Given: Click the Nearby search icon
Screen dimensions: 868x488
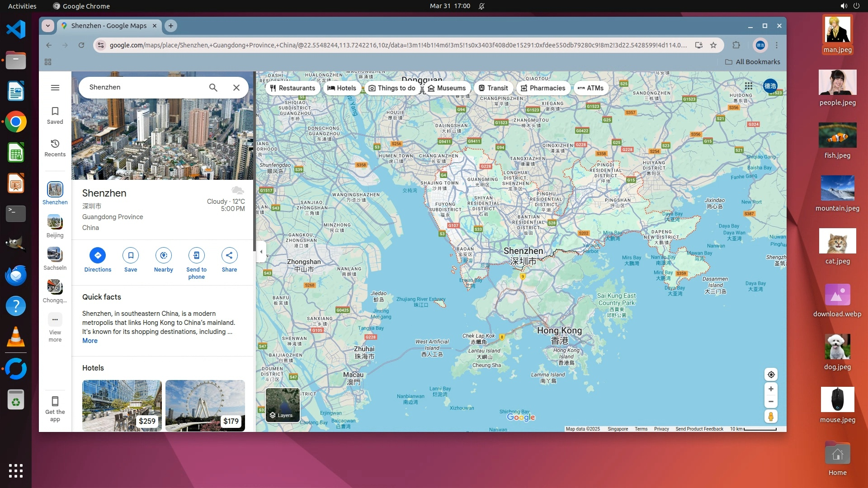Looking at the screenshot, I should coord(163,255).
